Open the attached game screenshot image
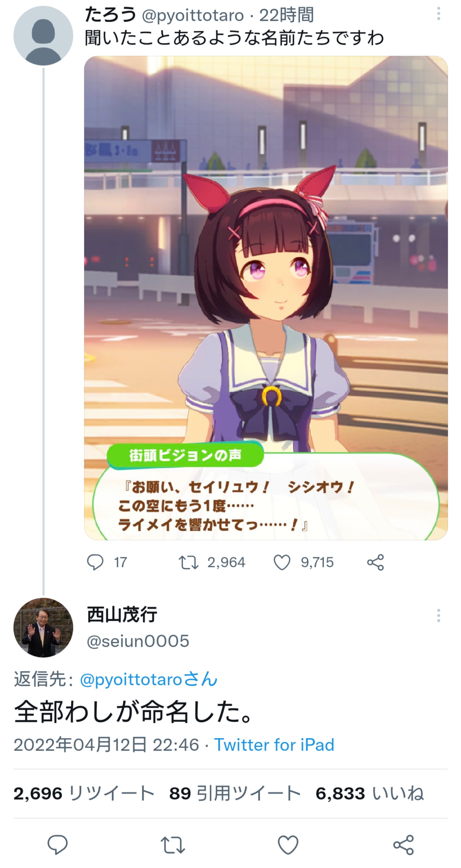The image size is (461, 868). pos(266,298)
